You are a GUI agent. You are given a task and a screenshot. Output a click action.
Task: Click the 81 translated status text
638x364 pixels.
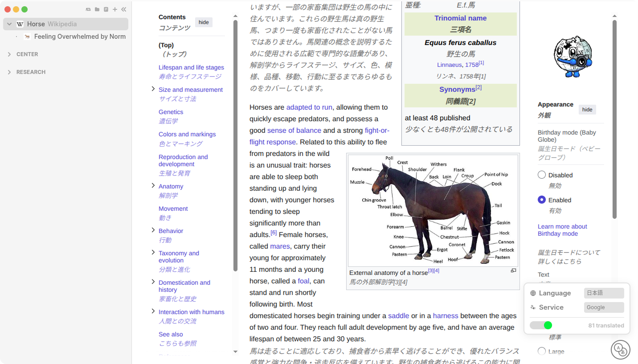pyautogui.click(x=606, y=326)
